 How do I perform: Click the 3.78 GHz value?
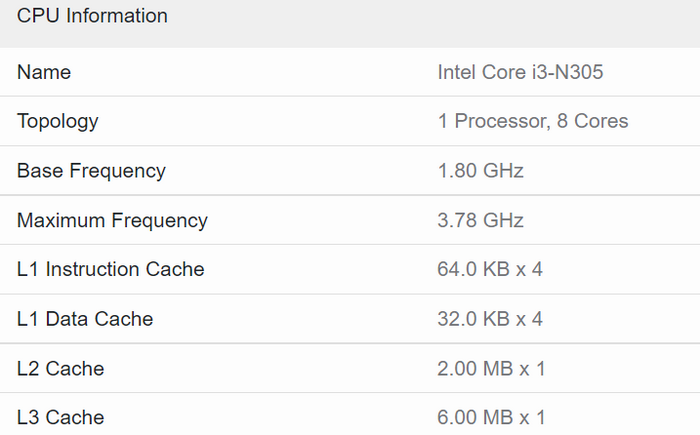coord(481,220)
